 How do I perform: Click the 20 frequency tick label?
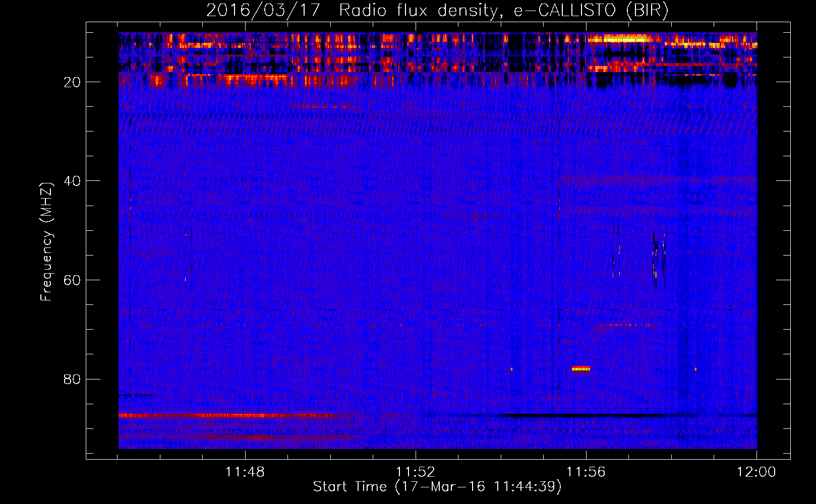[72, 82]
